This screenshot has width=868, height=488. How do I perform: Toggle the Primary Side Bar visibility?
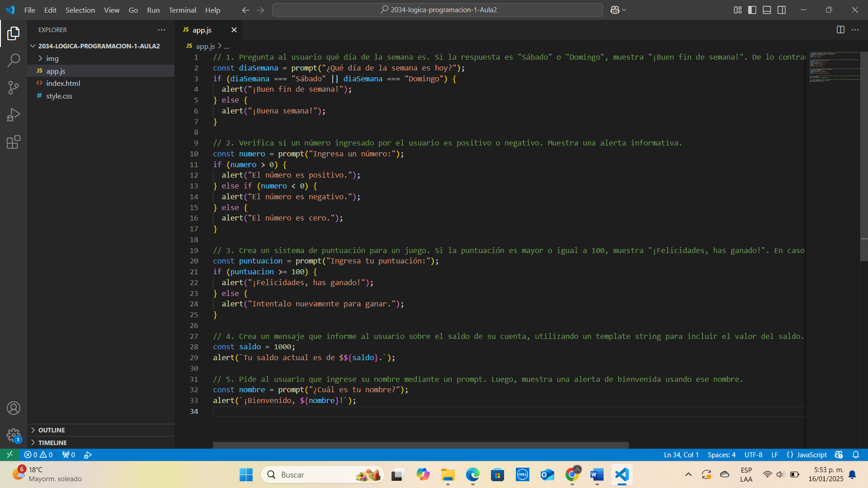tap(752, 10)
